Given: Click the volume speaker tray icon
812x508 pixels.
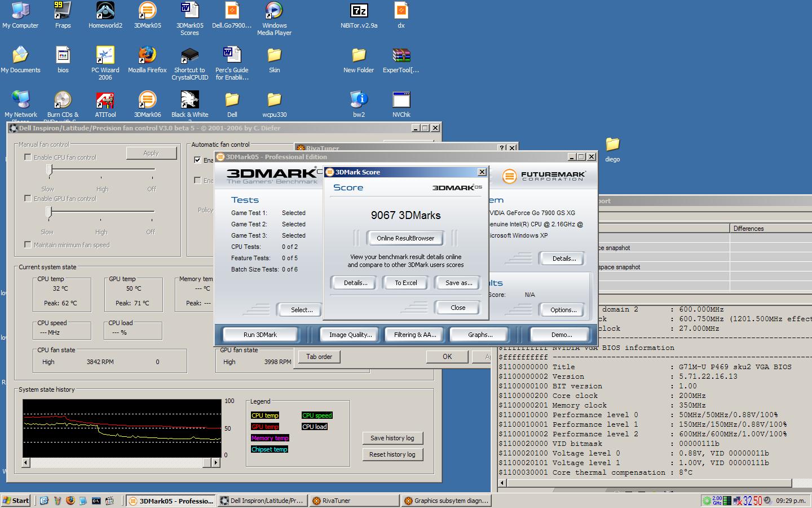Looking at the screenshot, I should 767,501.
